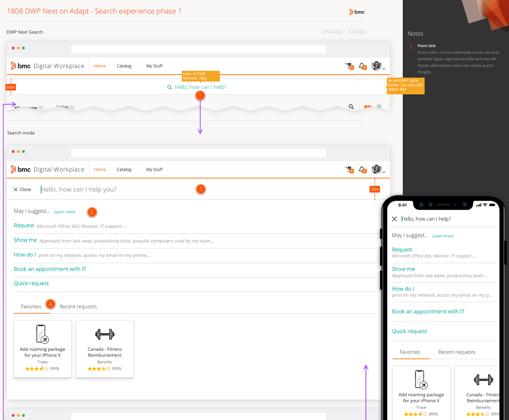Viewport: 509px width, 420px height.
Task: Click the bmc Digital Workplace logo in Search mode mockup
Action: pos(48,169)
